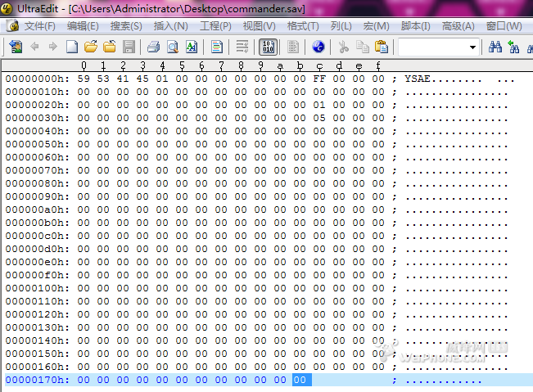This screenshot has width=533, height=392.
Task: Click the toolbar icon at the far left
Action: tap(16, 47)
